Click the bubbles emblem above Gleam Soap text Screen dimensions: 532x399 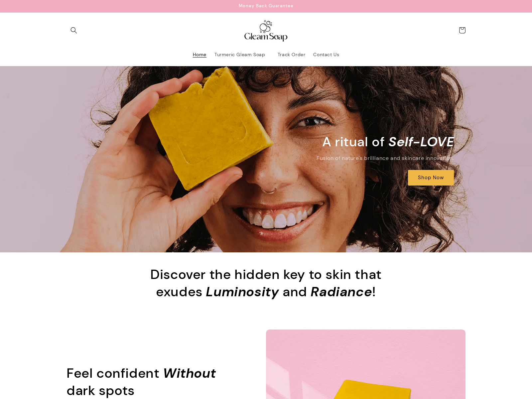pyautogui.click(x=266, y=26)
